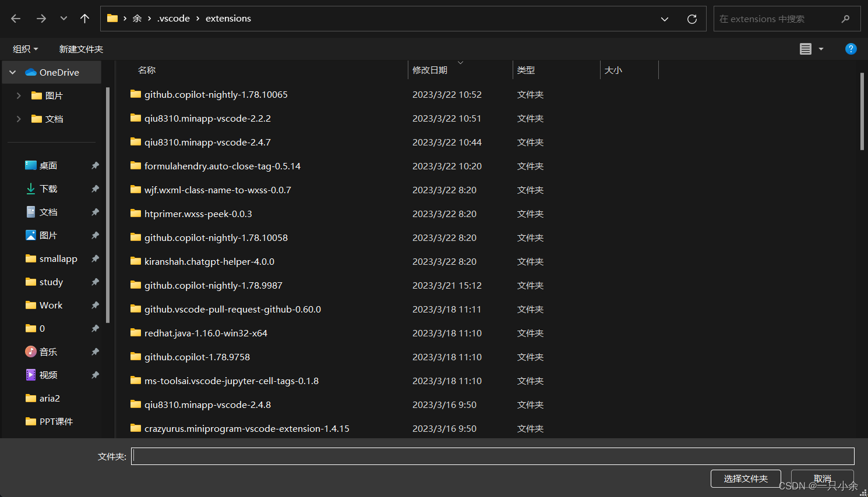
Task: Click extensions in the address breadcrumb
Action: click(228, 19)
